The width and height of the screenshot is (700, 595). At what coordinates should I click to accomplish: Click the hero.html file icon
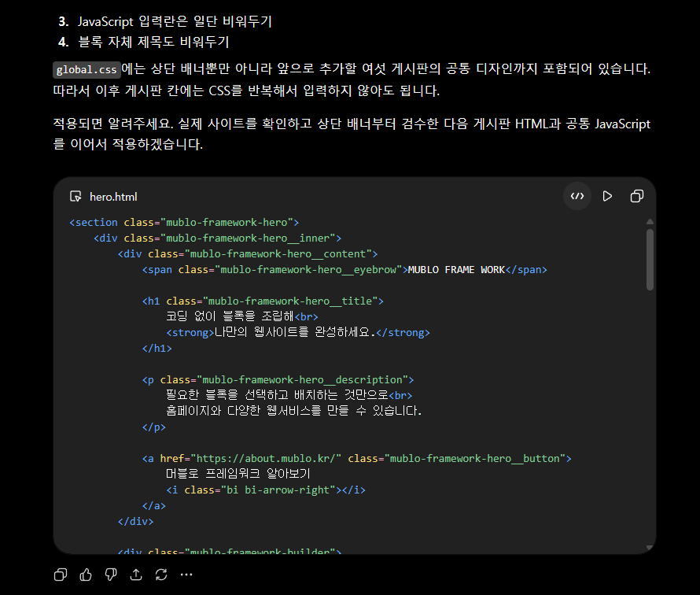click(x=76, y=197)
